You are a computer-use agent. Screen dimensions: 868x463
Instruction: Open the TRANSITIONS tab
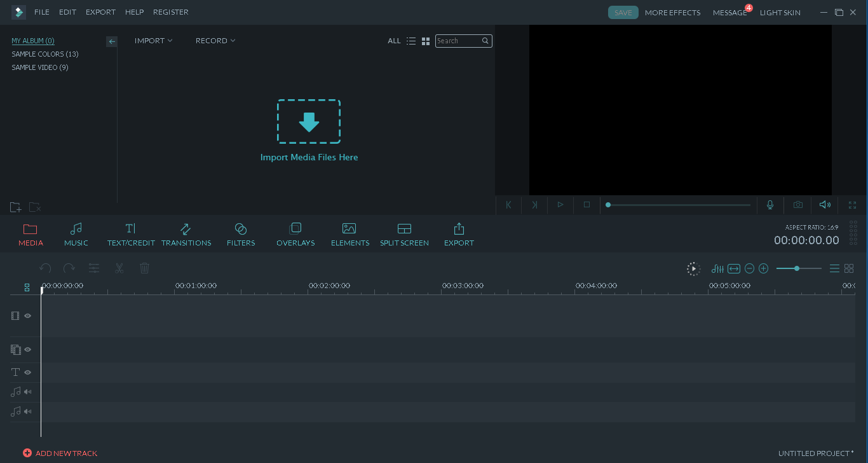coord(186,234)
